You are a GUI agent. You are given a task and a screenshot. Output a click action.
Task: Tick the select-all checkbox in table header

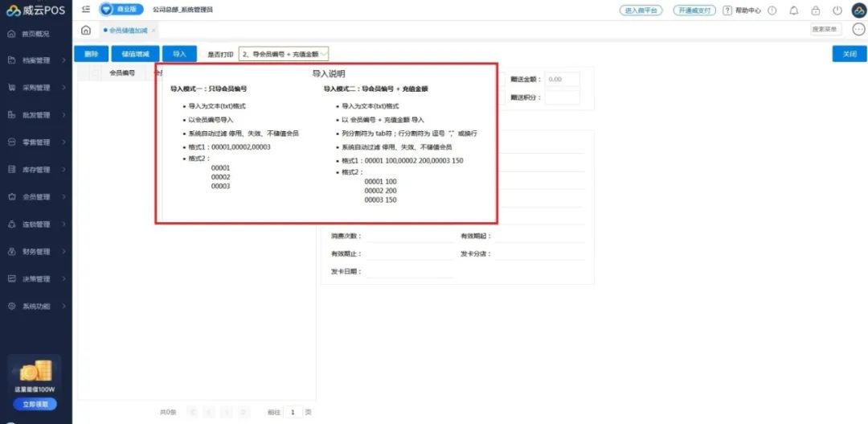(96, 73)
